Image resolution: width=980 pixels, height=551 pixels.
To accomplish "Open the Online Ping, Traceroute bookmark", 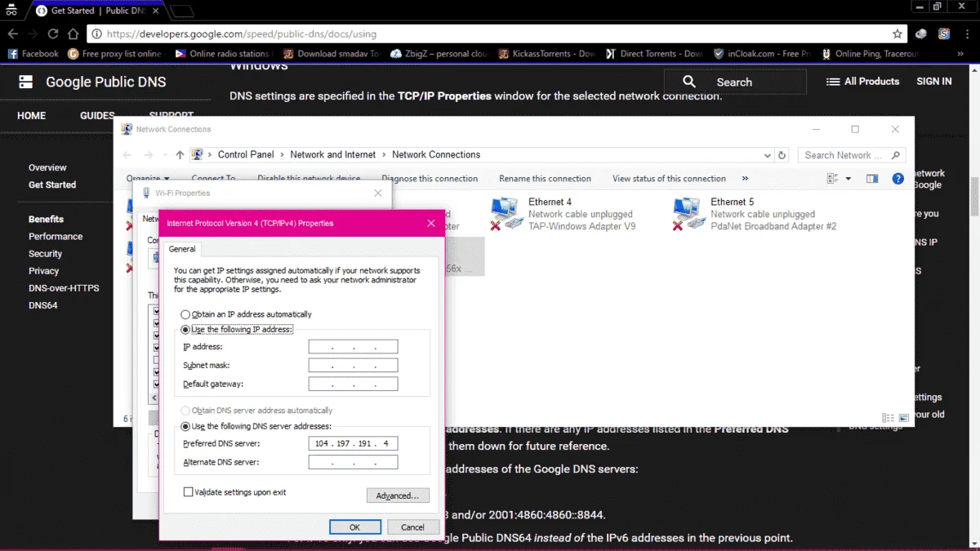I will [870, 54].
